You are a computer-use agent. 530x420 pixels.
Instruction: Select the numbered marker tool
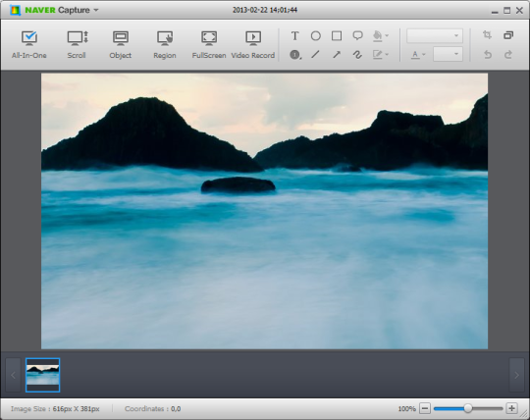coord(295,54)
